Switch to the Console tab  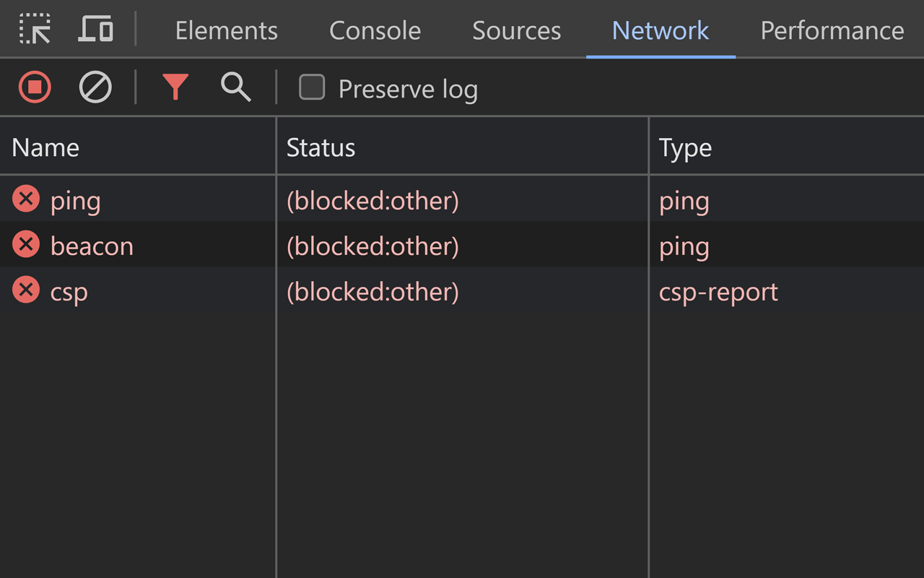pos(375,30)
